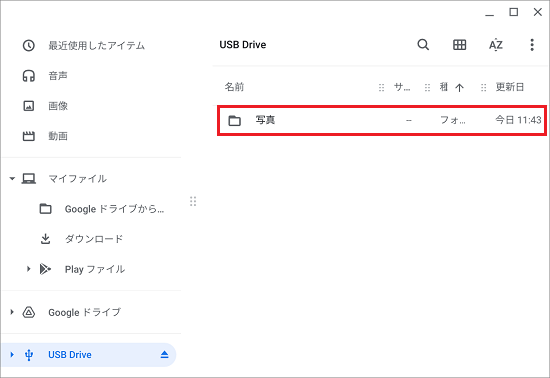Screen dimensions: 550x378
Task: Open the ダウンロード folder
Action: pos(94,239)
